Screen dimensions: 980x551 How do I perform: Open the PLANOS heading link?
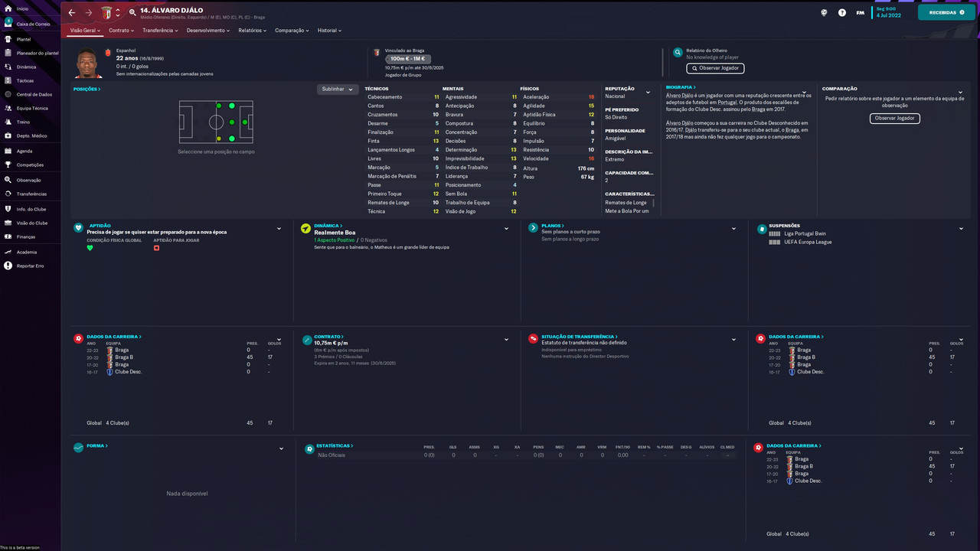pos(553,226)
